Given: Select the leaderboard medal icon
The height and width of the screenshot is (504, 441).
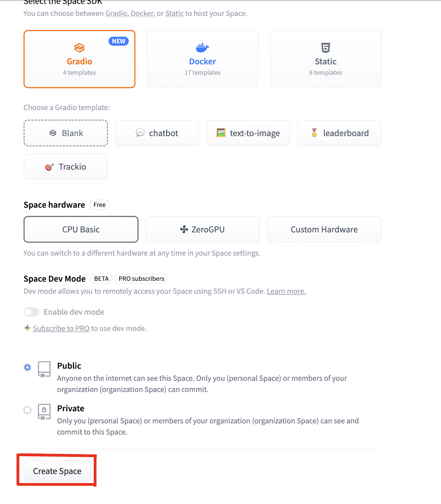Looking at the screenshot, I should [314, 133].
